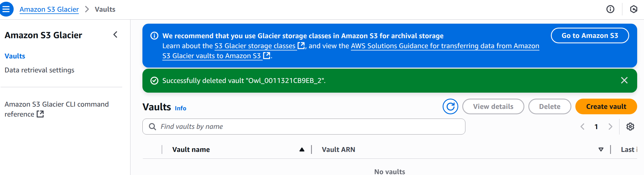This screenshot has height=175, width=644.
Task: Open Data retrieval settings page
Action: click(39, 70)
